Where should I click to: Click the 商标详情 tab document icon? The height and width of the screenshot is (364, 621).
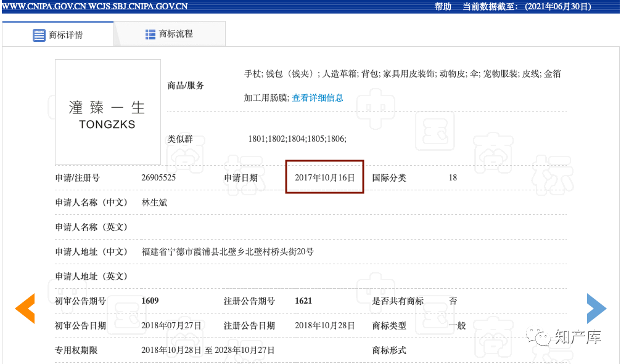point(39,35)
